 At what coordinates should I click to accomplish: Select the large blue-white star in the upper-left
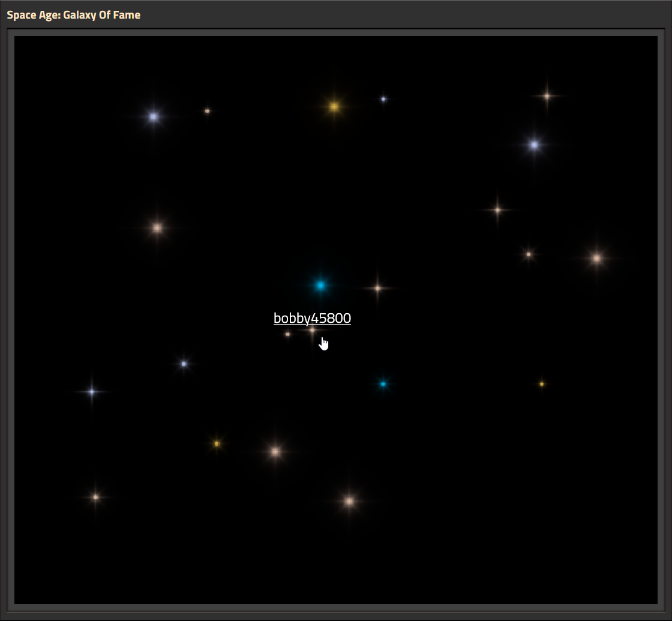(154, 116)
